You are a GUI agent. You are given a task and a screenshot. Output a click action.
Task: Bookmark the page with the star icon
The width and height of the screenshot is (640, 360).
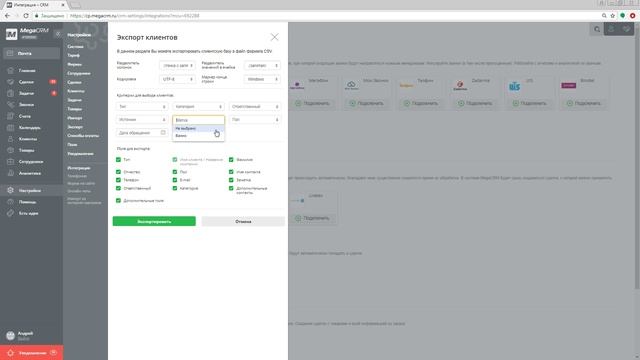(x=613, y=16)
